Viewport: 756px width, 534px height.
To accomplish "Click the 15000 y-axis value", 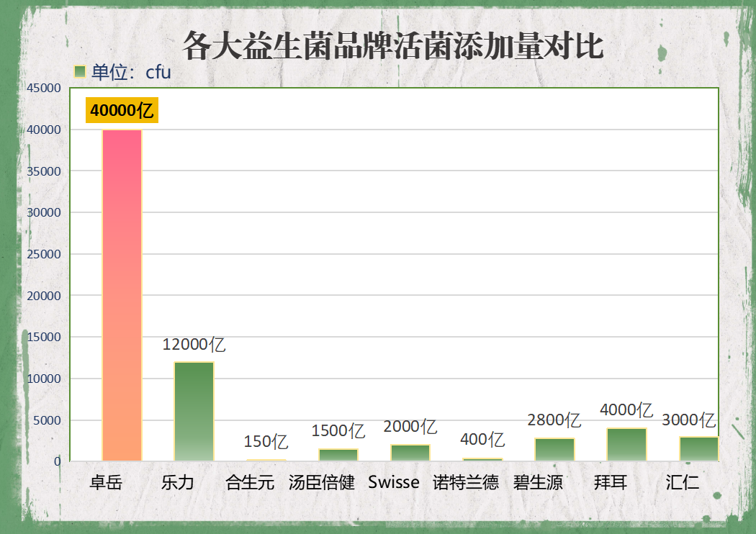I will (x=44, y=338).
